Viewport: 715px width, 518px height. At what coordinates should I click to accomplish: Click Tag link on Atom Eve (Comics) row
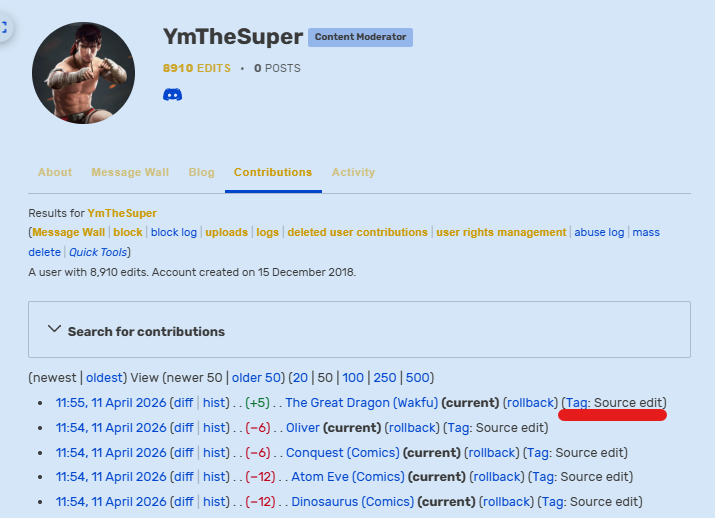(x=544, y=477)
